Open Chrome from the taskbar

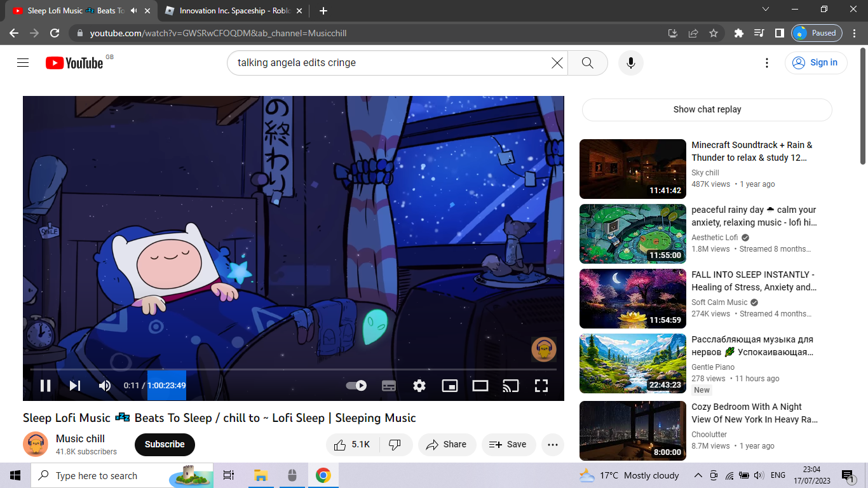coord(323,475)
